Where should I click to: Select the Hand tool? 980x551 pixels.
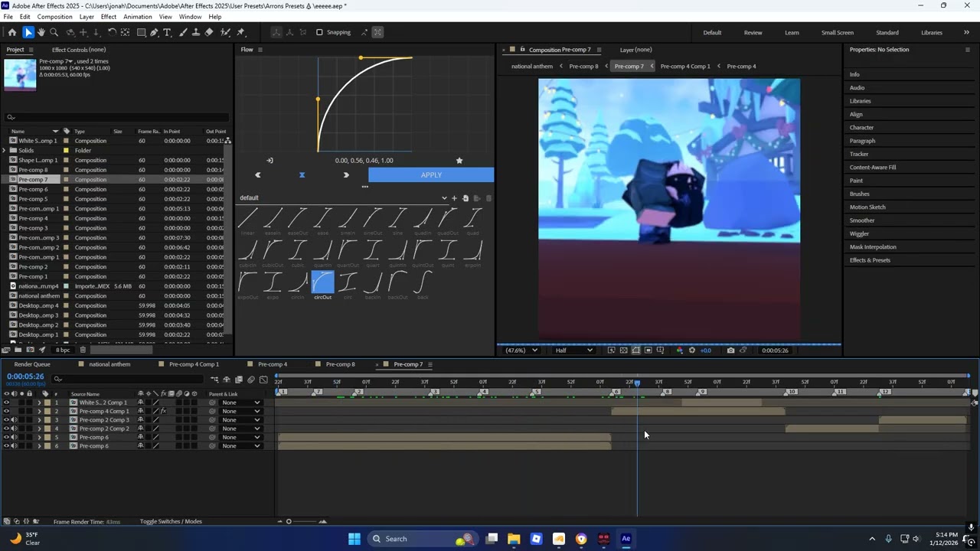click(x=41, y=32)
